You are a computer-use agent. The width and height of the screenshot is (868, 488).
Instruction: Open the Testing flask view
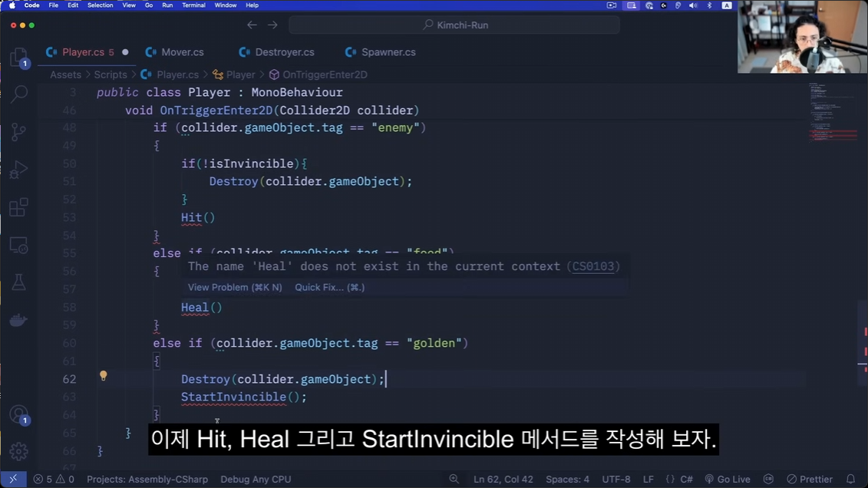[x=19, y=282]
